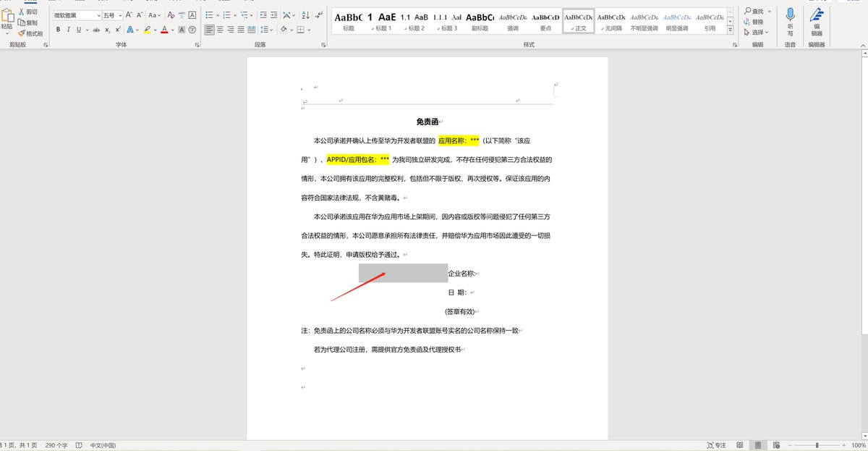Expand the styles gallery more arrow
The width and height of the screenshot is (868, 451).
point(731,30)
